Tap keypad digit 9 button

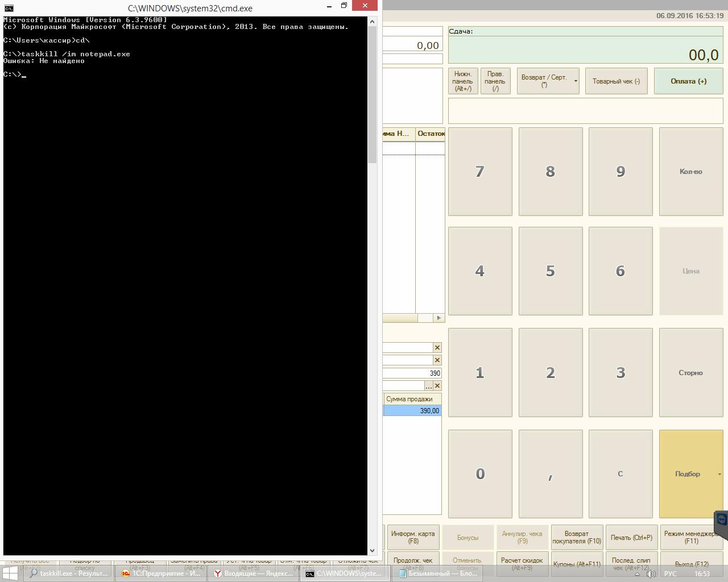tap(621, 172)
